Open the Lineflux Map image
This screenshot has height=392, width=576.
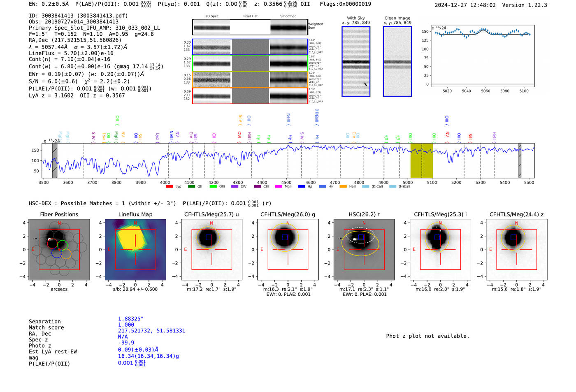[x=135, y=249]
